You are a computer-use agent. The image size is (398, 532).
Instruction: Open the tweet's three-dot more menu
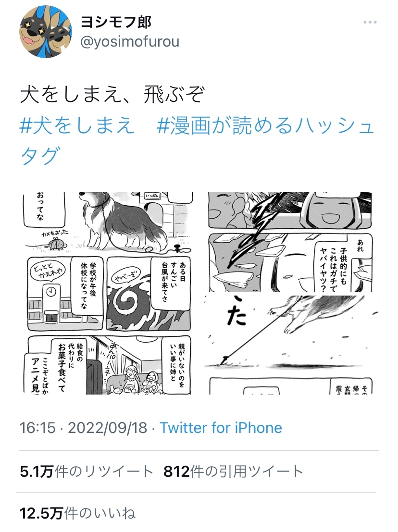[370, 23]
